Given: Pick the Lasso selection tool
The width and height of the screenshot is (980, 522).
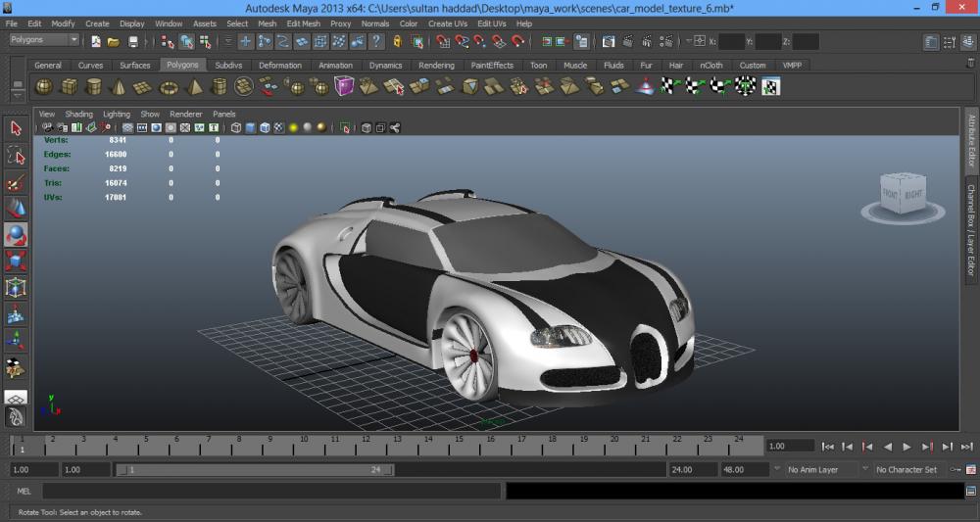Looking at the screenshot, I should pos(16,156).
